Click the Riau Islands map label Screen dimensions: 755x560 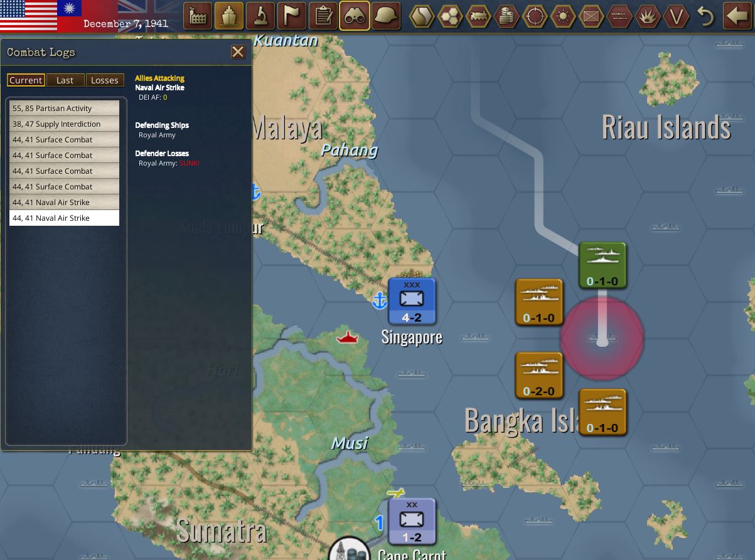(x=667, y=127)
